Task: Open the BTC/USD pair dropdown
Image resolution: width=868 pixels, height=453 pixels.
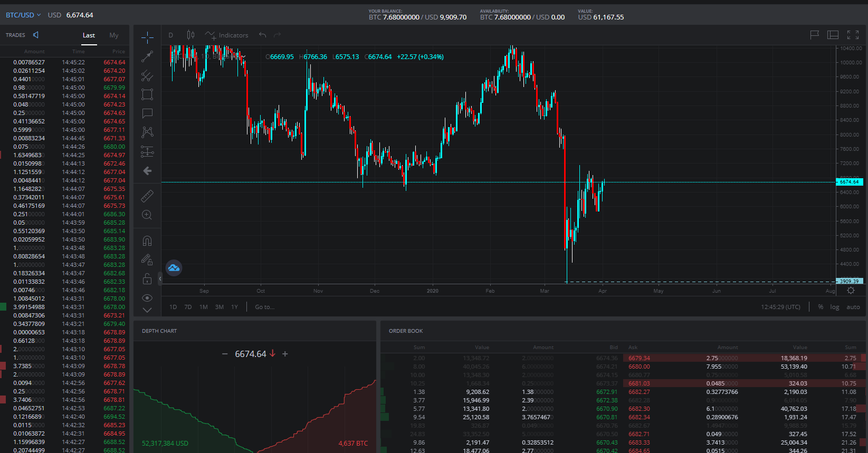Action: 23,15
